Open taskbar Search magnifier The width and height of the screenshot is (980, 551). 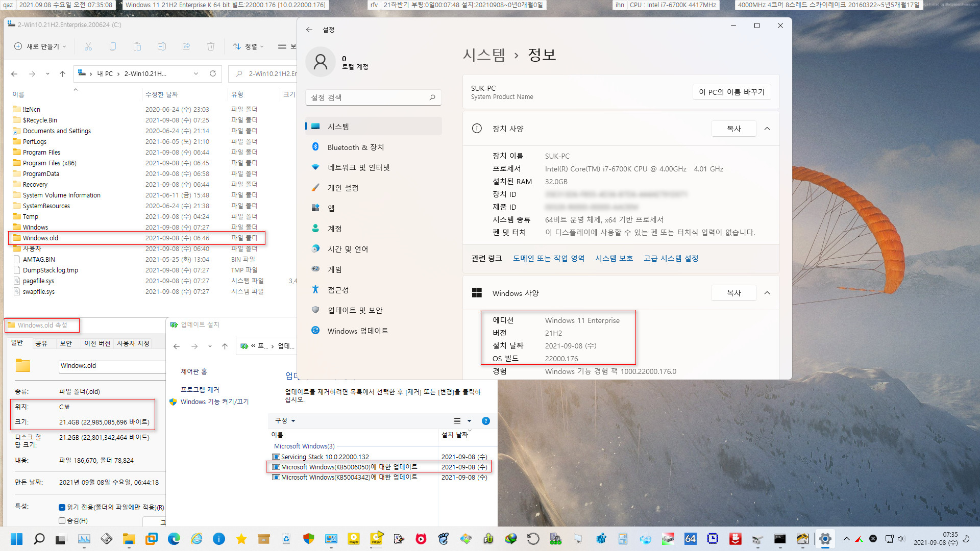(39, 539)
